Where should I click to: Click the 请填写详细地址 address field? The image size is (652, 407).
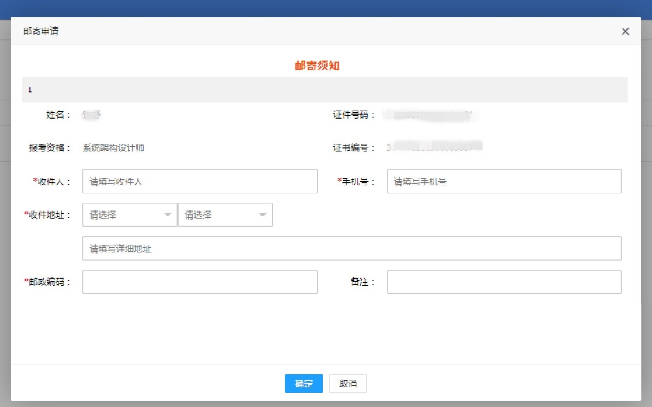click(x=352, y=248)
